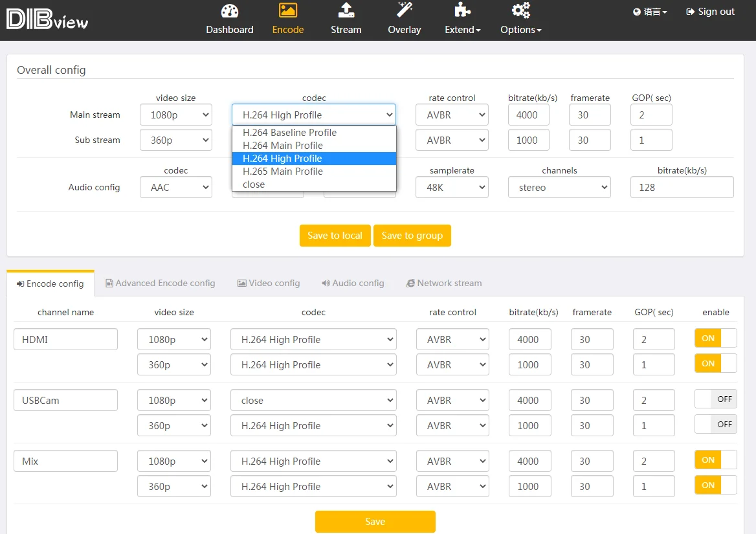The width and height of the screenshot is (756, 534).
Task: Open Sub stream rate control dropdown
Action: (x=452, y=140)
